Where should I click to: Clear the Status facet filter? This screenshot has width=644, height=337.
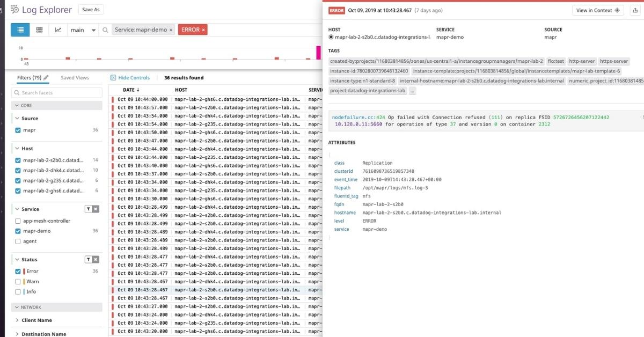96,260
